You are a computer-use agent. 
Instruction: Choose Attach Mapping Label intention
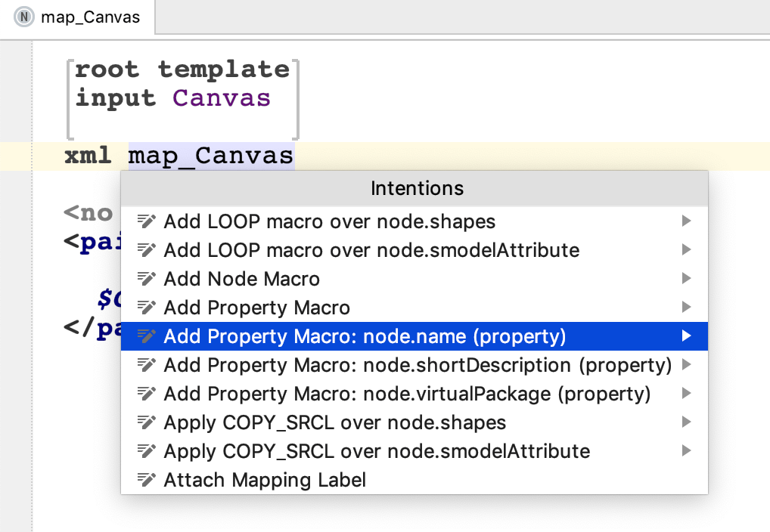(265, 480)
